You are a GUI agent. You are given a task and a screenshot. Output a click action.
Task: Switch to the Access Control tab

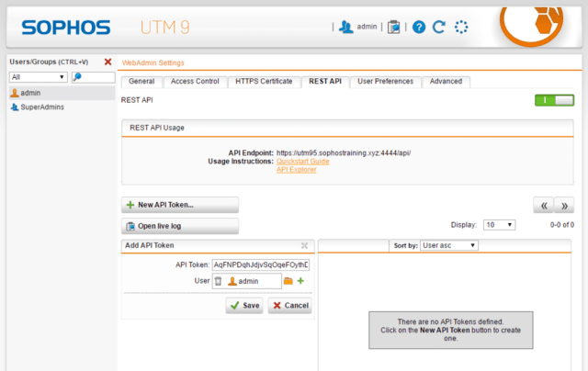pyautogui.click(x=195, y=82)
